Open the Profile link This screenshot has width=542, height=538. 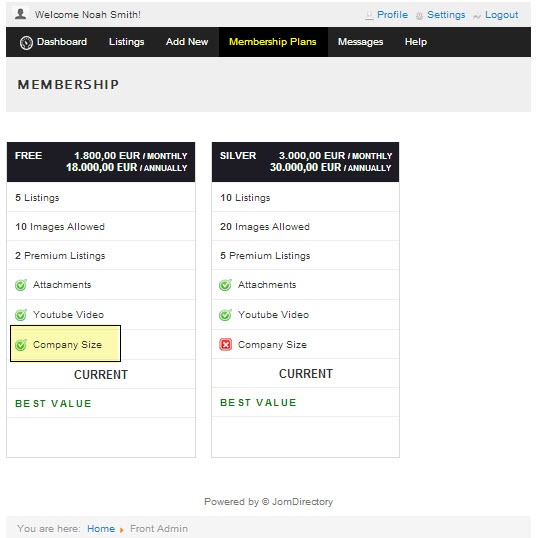pos(392,15)
